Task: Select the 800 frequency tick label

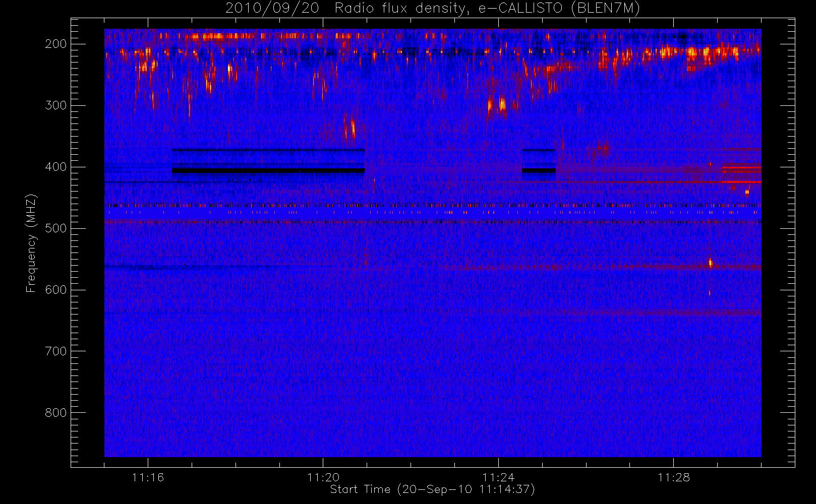Action: pos(56,413)
